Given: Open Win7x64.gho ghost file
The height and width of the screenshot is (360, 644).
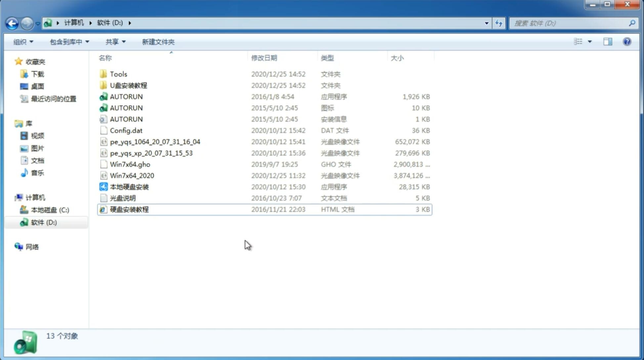Looking at the screenshot, I should point(130,164).
